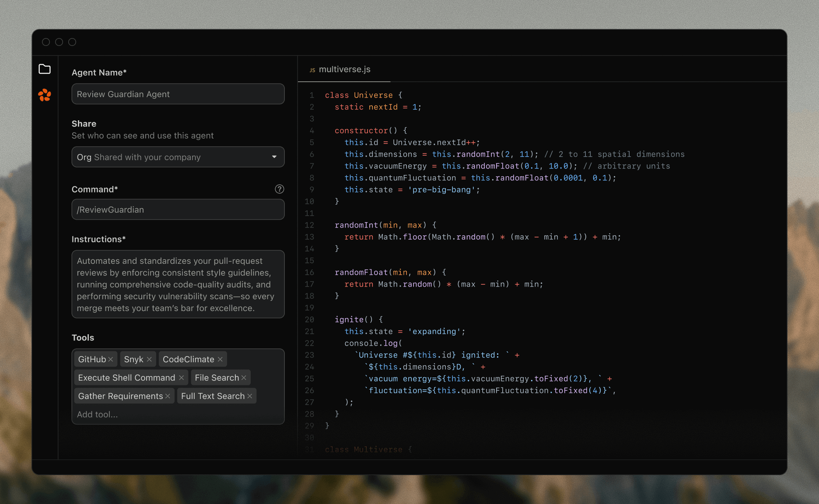
Task: Remove the Execute Shell Command tool
Action: click(x=181, y=377)
